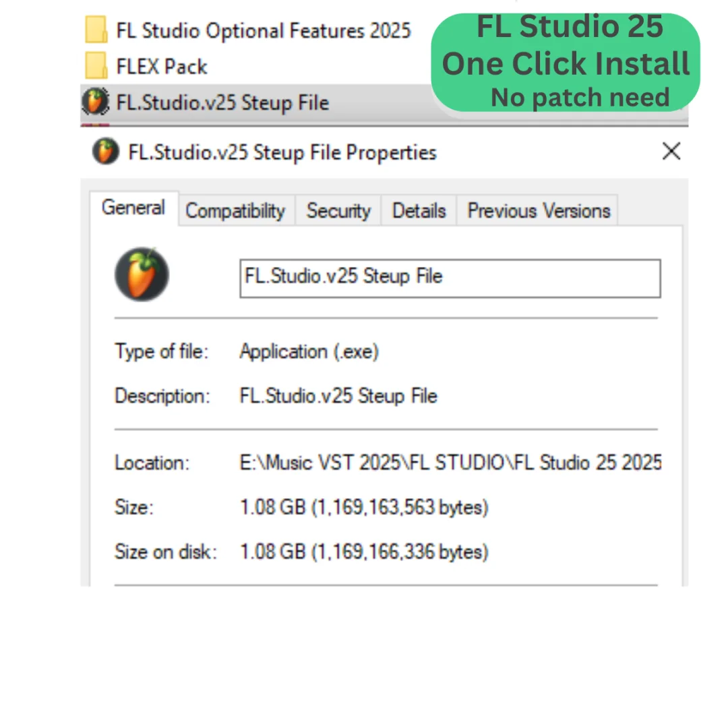Select the FLEX Pack folder name
This screenshot has width=728, height=728.
click(162, 67)
